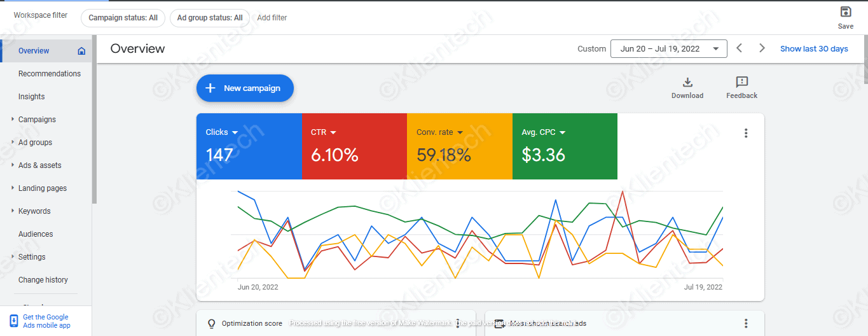Click the Campaign status: All filter chip
This screenshot has width=868, height=336.
point(123,18)
